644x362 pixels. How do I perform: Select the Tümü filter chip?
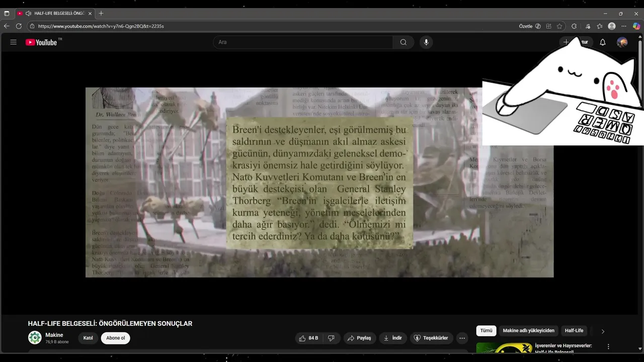[486, 331]
